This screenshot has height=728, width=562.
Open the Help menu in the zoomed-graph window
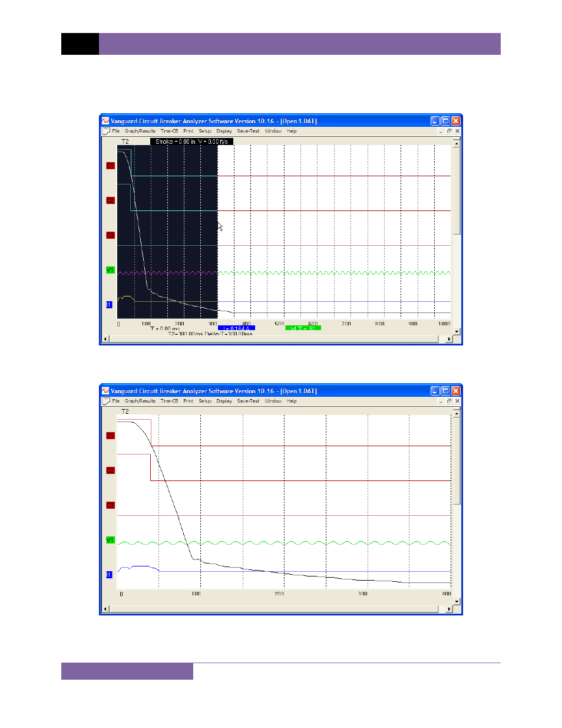[292, 401]
